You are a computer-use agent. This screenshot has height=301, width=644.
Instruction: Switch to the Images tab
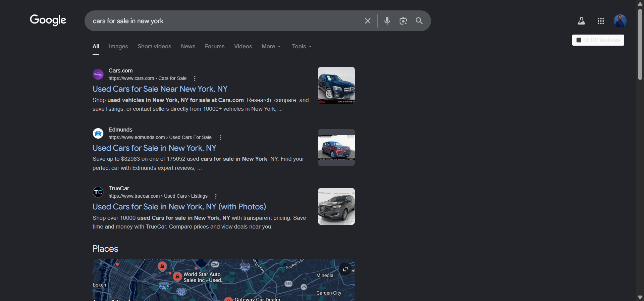(x=118, y=46)
